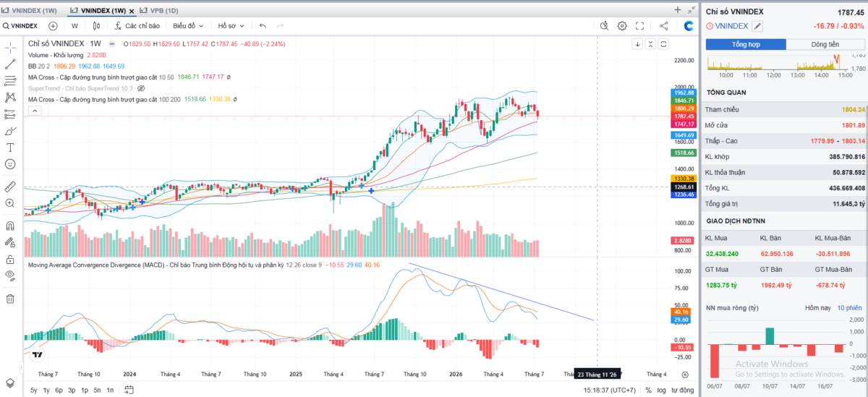868x397 pixels.
Task: Expand the Biểu đồ dropdown
Action: click(188, 25)
